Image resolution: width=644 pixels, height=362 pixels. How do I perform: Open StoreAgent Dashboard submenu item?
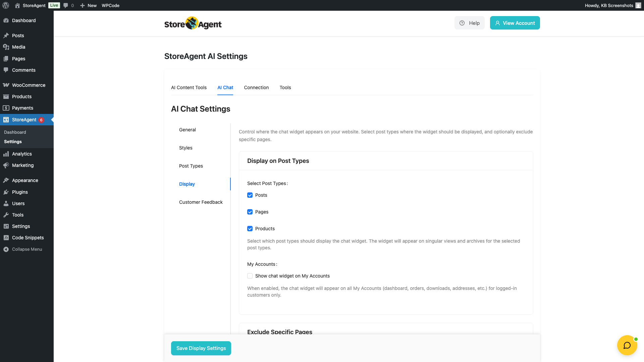click(15, 132)
